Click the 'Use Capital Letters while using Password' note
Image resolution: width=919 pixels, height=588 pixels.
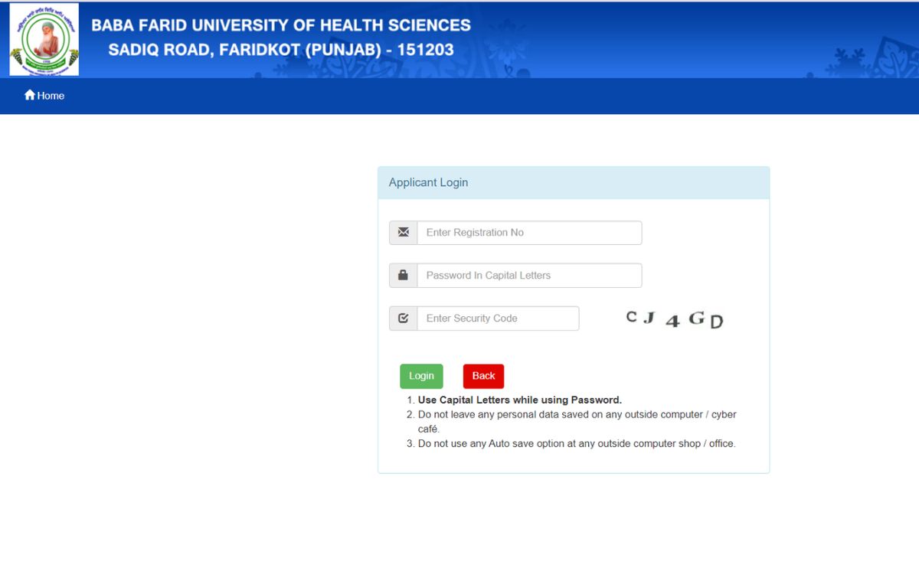[520, 400]
